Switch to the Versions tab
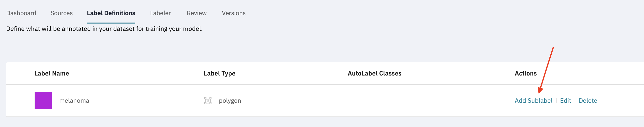Screen dimensions: 644x127 point(234,13)
